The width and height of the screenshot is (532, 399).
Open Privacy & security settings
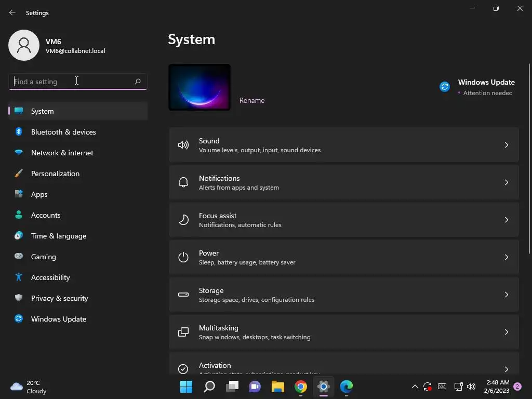[x=78, y=298]
